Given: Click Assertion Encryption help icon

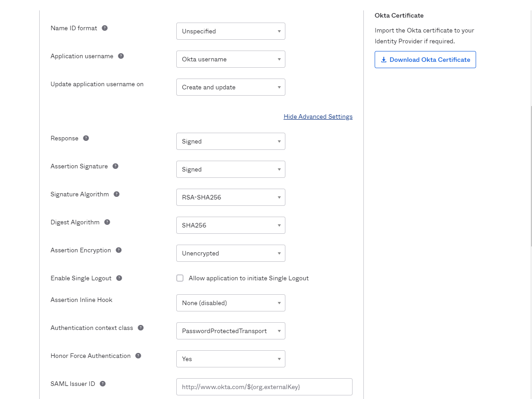Looking at the screenshot, I should [119, 250].
